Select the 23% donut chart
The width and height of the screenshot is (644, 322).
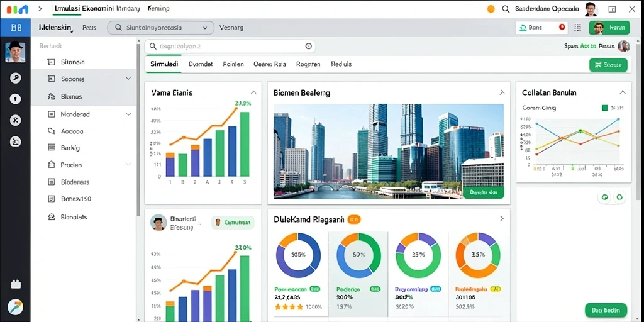click(418, 255)
